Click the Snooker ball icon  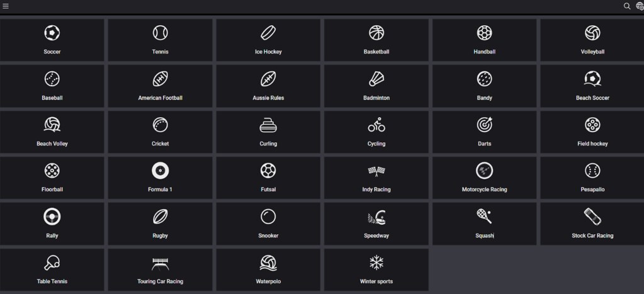(x=268, y=217)
